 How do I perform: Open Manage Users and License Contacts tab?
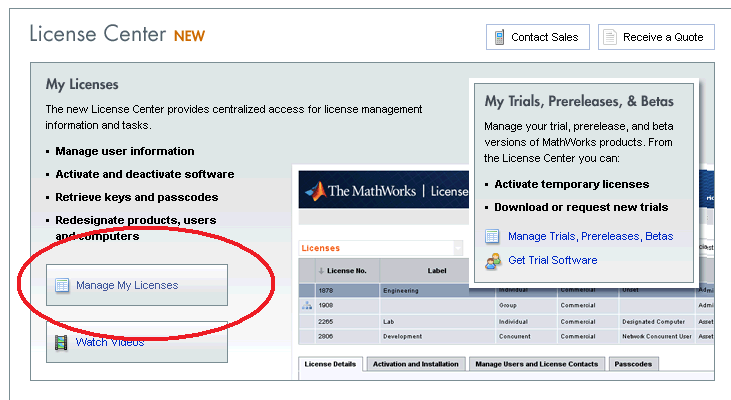coord(537,364)
